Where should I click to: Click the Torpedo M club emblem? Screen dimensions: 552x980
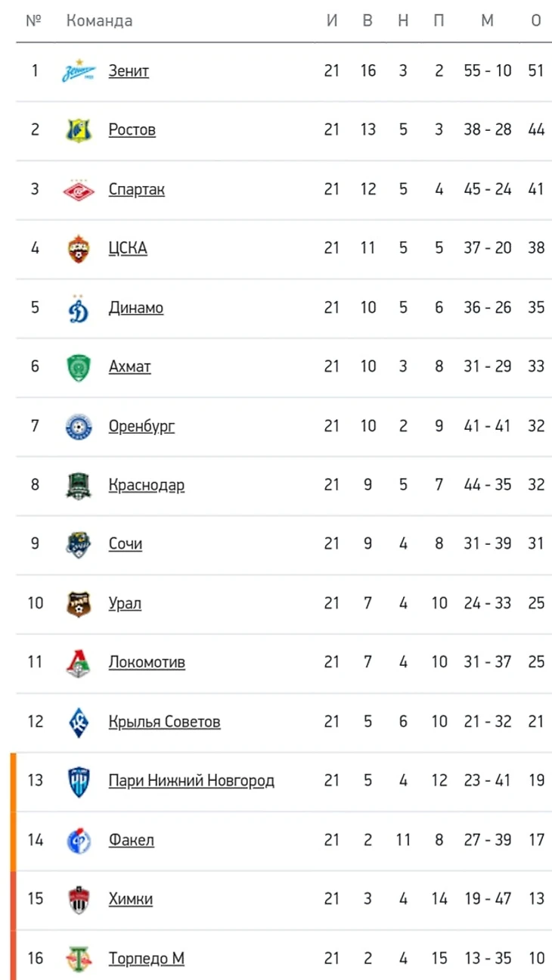(79, 959)
